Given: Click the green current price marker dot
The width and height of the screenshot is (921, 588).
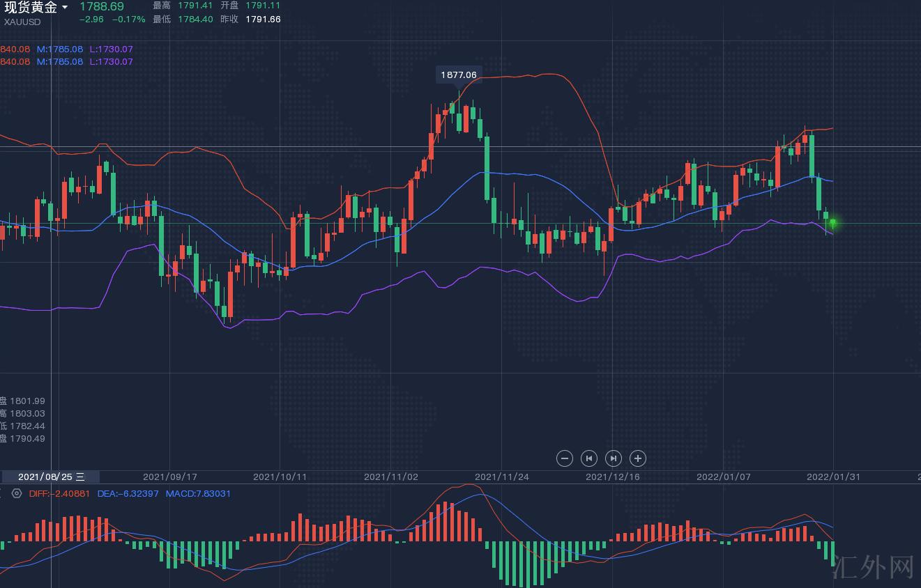Looking at the screenshot, I should 832,223.
